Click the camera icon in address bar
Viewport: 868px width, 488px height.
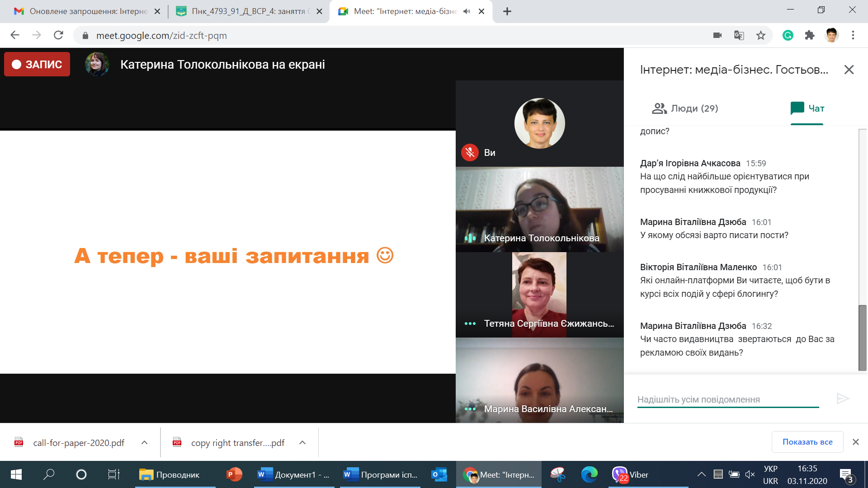tap(717, 35)
